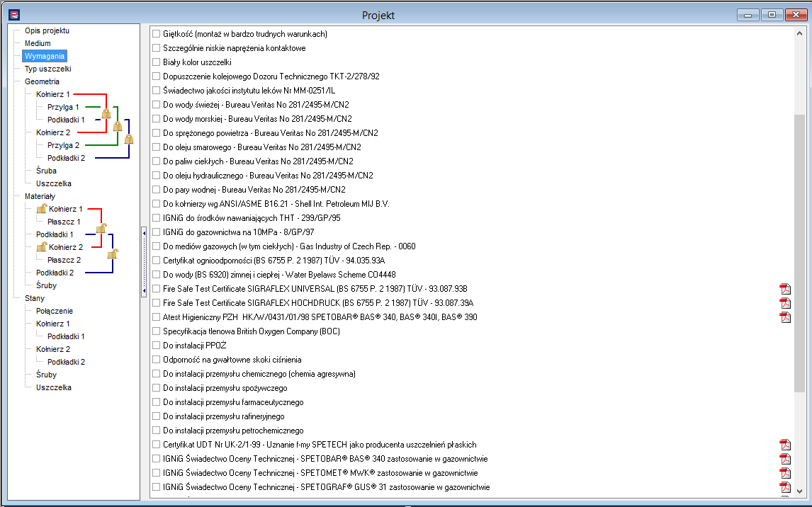Open PDF for SPETOMET MWK IGNiG certificate
This screenshot has width=812, height=507.
point(785,473)
